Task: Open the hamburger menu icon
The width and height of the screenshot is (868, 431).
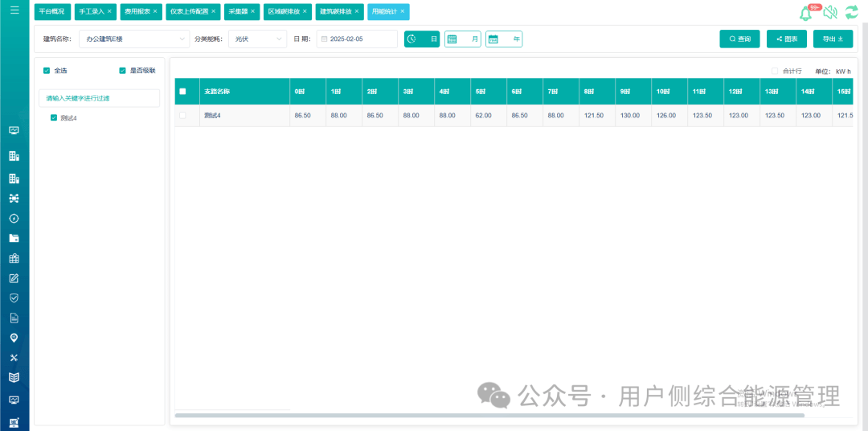Action: coord(14,10)
